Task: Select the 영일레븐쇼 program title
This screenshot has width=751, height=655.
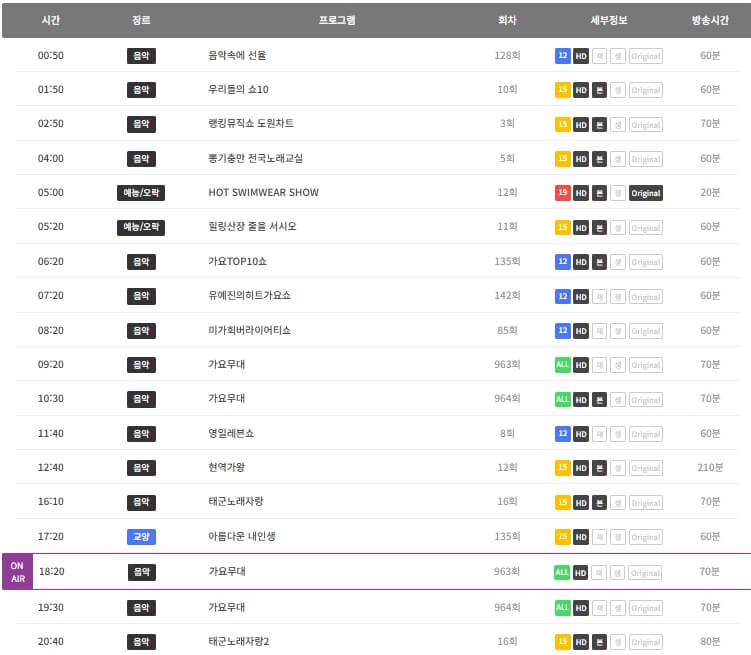Action: pos(231,433)
